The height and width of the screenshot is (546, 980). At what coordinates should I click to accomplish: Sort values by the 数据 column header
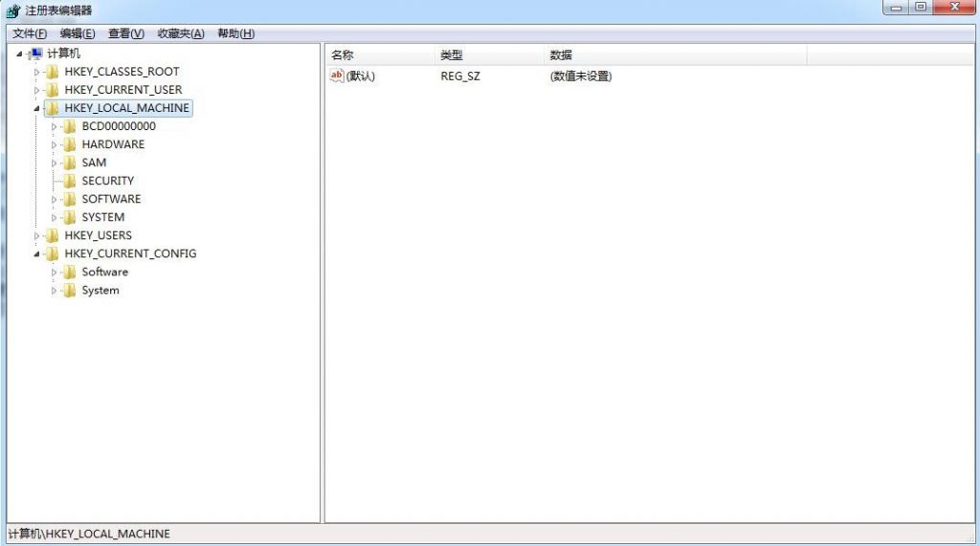coord(675,55)
